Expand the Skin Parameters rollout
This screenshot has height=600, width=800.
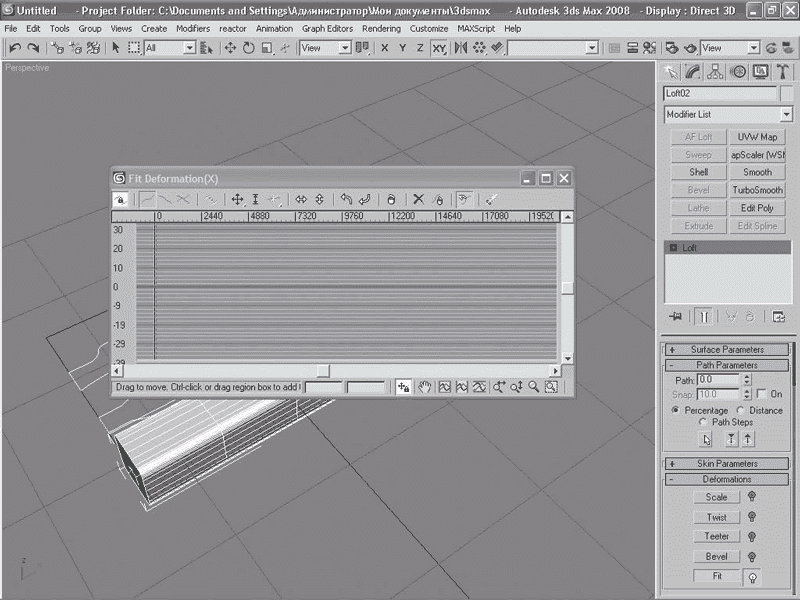728,464
